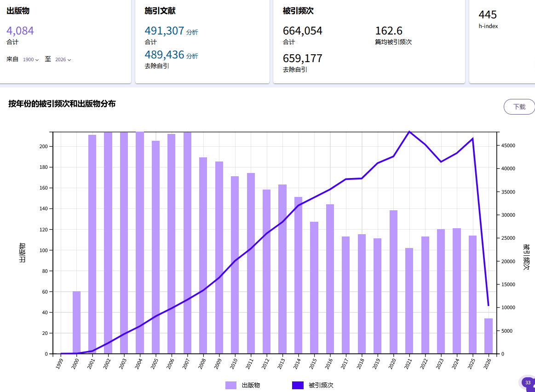Screen dimensions: 535x392
Task: Toggle the 被引频次 series legend label
Action: [x=321, y=385]
